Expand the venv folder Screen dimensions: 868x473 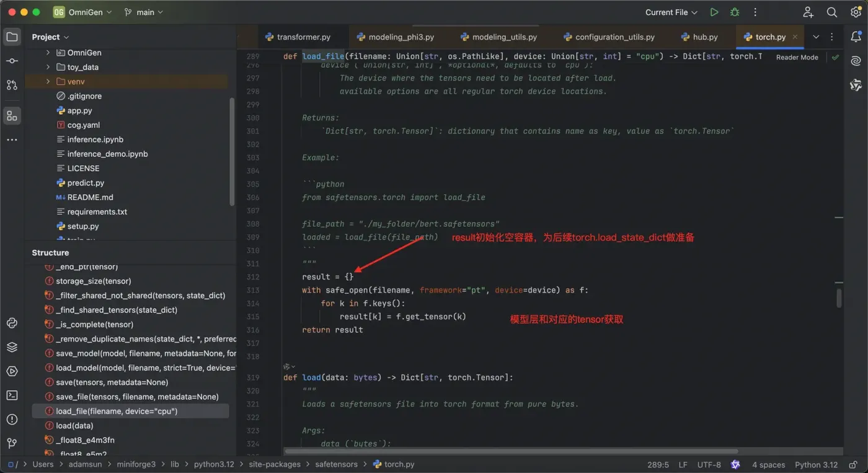click(x=48, y=81)
